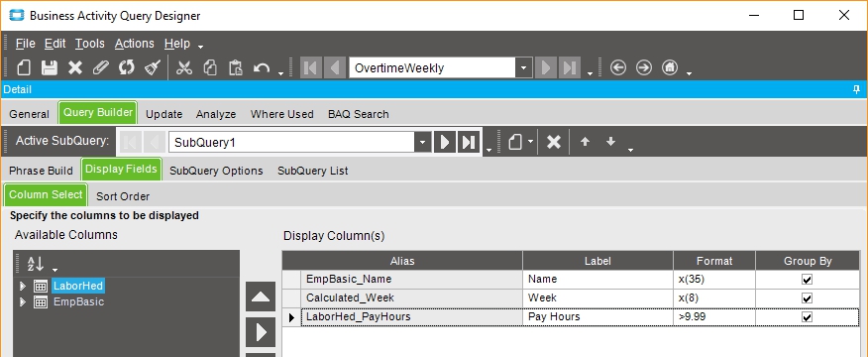This screenshot has height=357, width=868.
Task: Open the OvertimeWeekly BAQ dropdown arrow
Action: 524,68
